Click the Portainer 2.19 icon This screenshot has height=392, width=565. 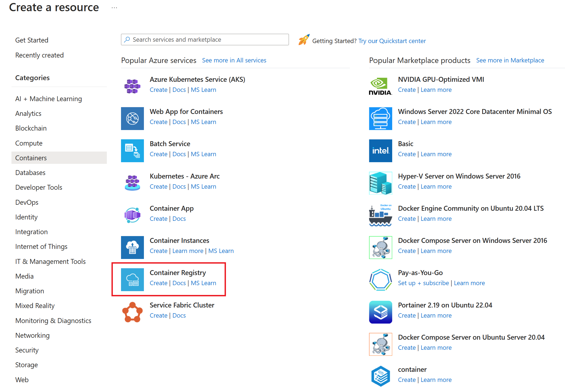pos(380,312)
